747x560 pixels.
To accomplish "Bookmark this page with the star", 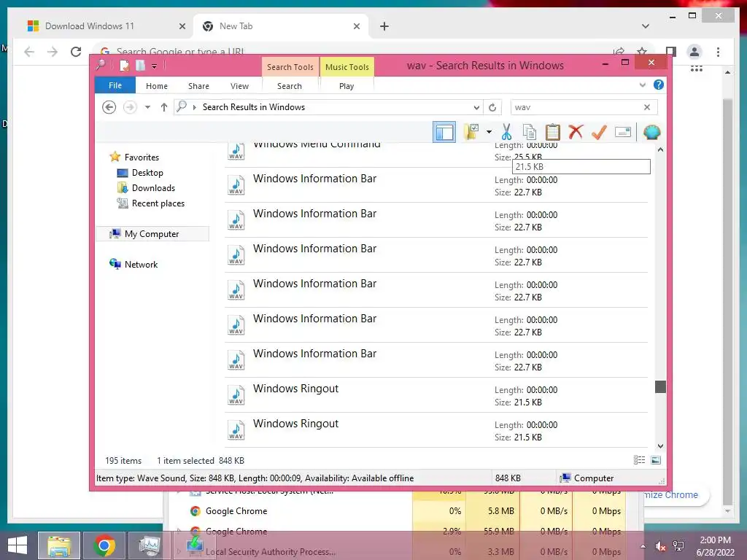I will tap(642, 52).
